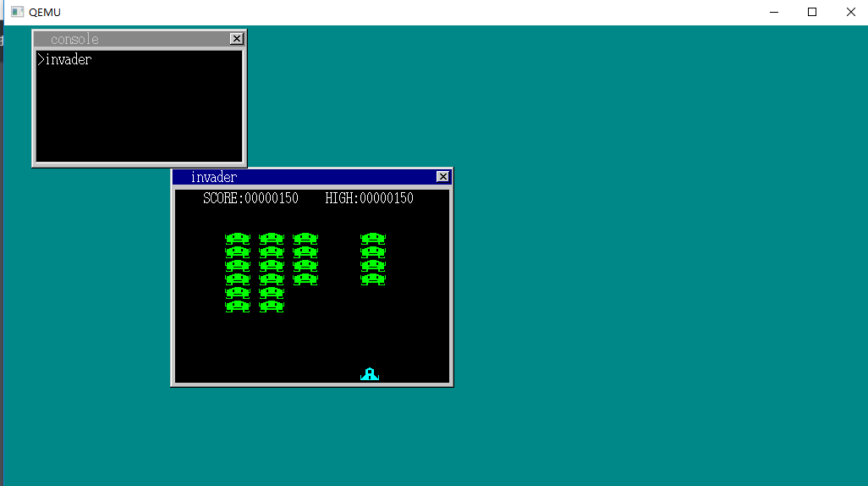The image size is (868, 486).
Task: Click the SCORE:00000150 text
Action: click(x=250, y=198)
